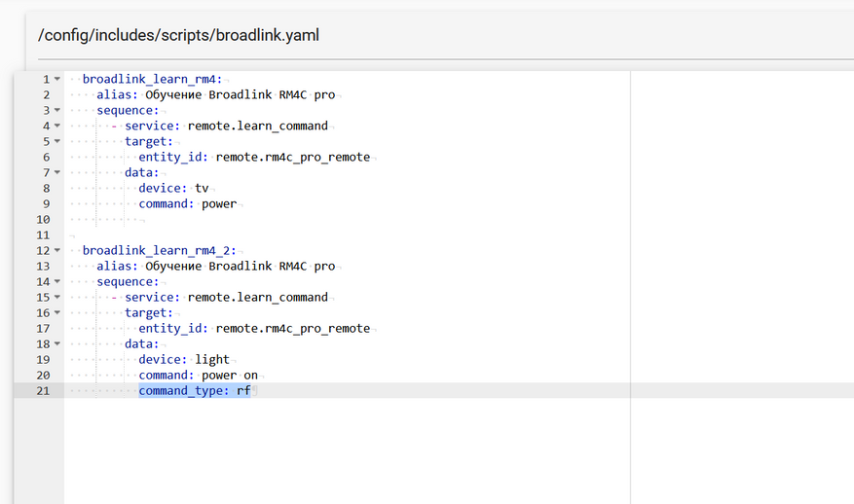Click the broadlink_learn_rm4 key on line 1
Screen dimensions: 854x504
152,80
